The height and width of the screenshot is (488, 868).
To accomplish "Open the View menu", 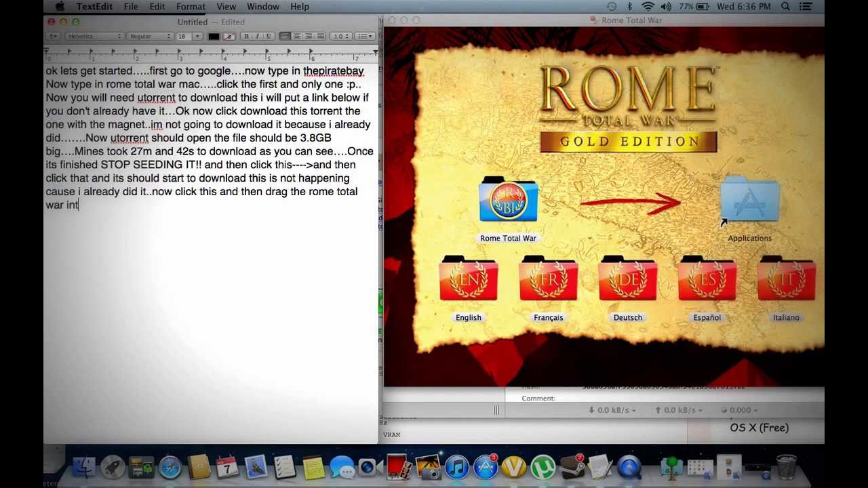I will 226,7.
